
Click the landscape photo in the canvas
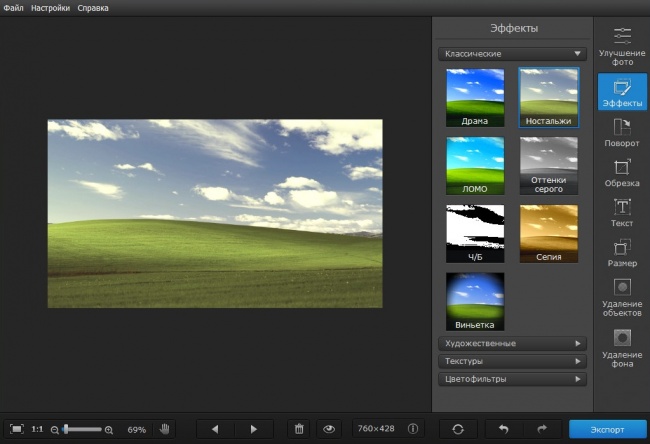pos(215,214)
